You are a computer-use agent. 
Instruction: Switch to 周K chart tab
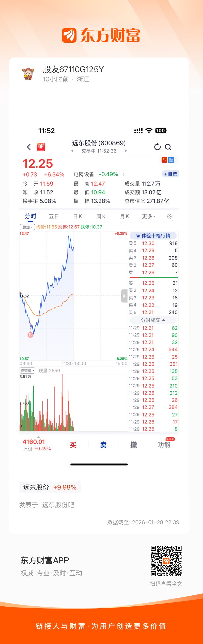101,217
